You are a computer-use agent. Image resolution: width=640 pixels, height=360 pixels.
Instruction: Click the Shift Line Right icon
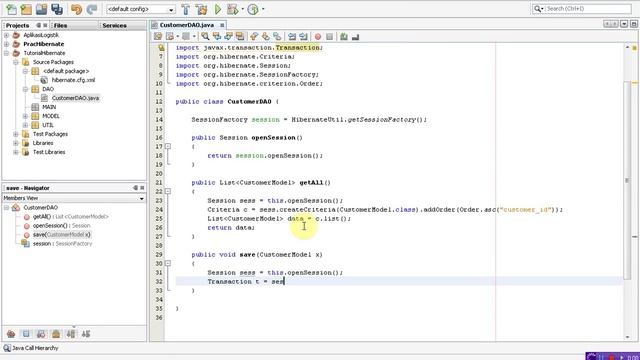click(x=303, y=37)
